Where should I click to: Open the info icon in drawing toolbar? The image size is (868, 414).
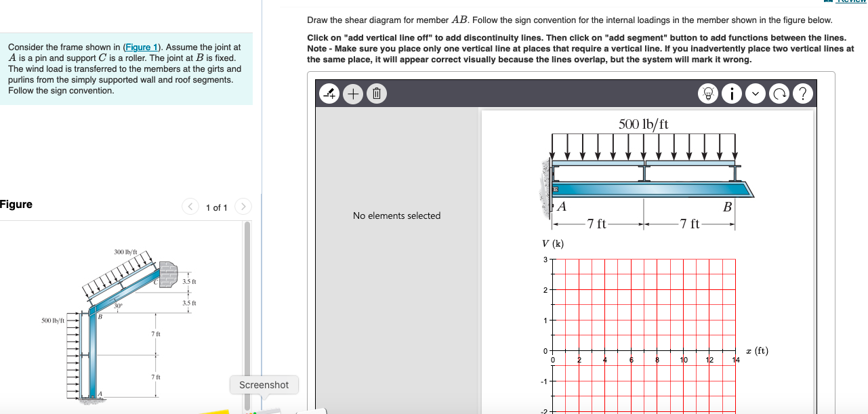[x=732, y=94]
